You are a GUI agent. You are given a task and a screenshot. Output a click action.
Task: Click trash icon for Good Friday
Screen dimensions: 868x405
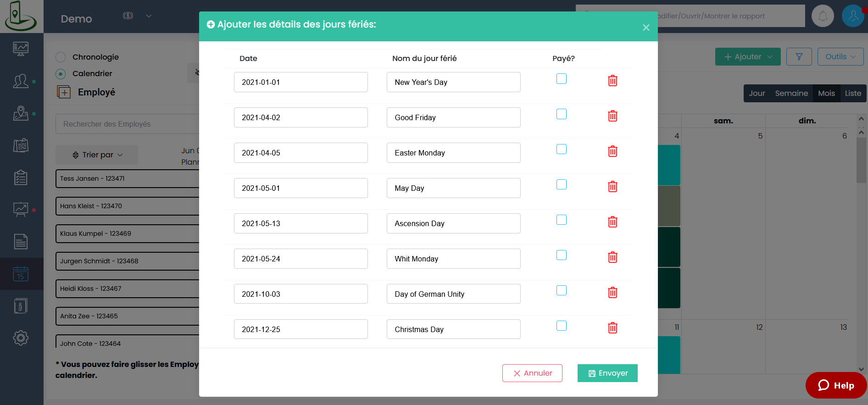[x=612, y=117]
